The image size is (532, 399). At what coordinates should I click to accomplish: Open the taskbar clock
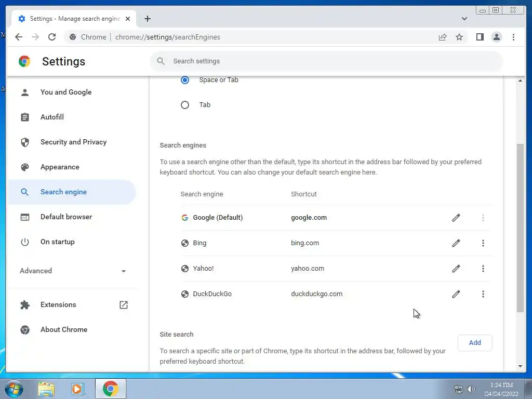click(501, 389)
